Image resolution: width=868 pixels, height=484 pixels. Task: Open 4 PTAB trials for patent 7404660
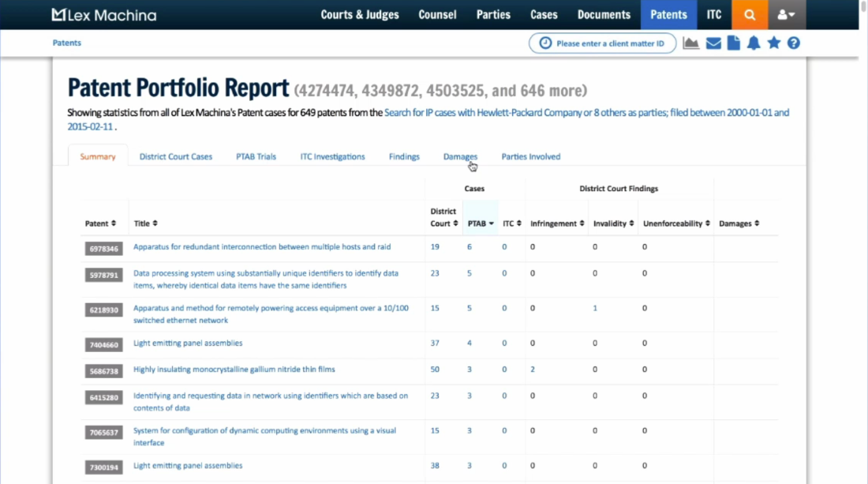[x=470, y=343]
